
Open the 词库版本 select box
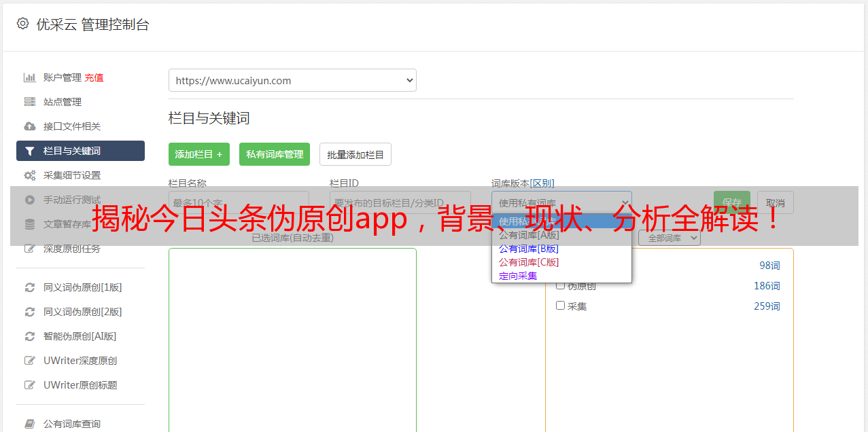tap(561, 202)
